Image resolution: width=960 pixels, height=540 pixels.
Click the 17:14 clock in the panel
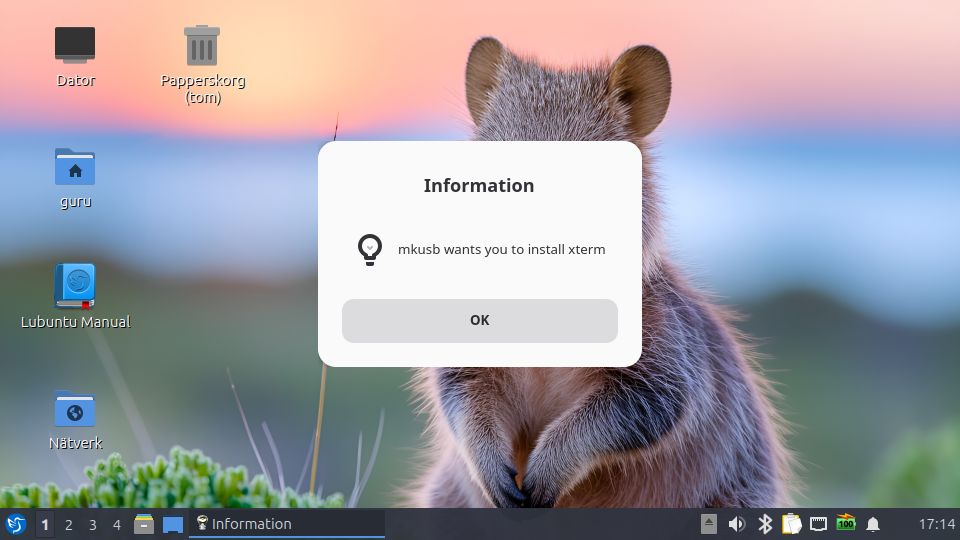pos(936,524)
